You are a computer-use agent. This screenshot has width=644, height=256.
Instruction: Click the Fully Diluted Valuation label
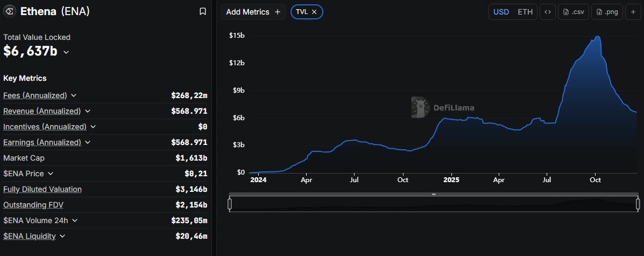click(43, 189)
